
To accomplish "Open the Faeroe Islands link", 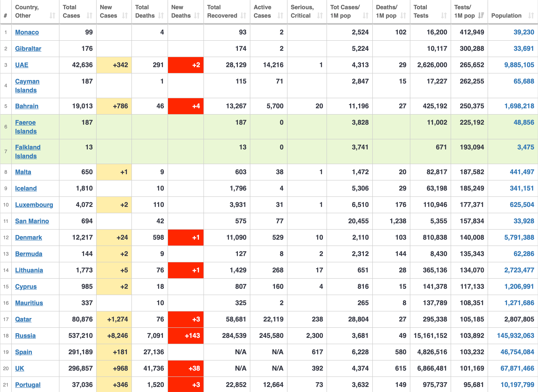I will pyautogui.click(x=26, y=127).
